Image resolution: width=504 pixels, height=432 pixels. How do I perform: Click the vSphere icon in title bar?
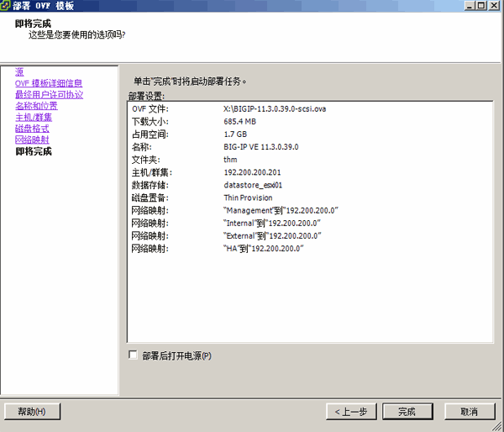(4, 5)
